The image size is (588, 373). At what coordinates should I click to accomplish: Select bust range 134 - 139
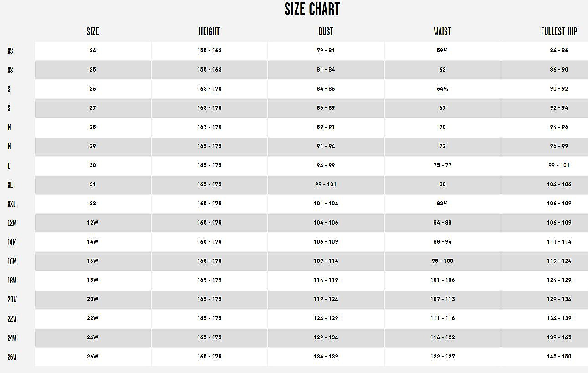(326, 357)
